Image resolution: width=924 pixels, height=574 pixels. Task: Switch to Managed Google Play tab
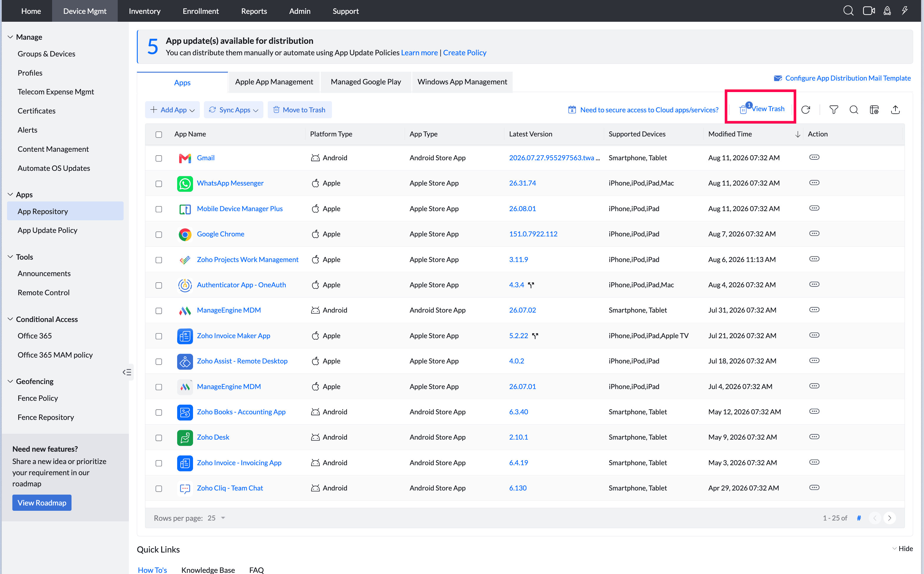pyautogui.click(x=366, y=82)
